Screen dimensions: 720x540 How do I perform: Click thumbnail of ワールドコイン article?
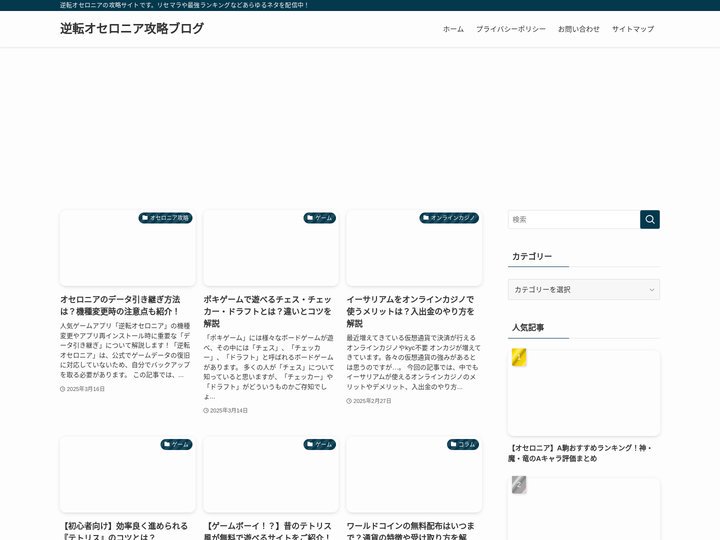point(414,474)
